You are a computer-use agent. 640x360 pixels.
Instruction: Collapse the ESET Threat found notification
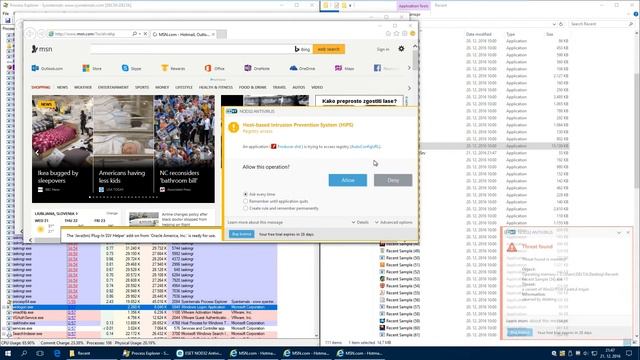(x=619, y=232)
